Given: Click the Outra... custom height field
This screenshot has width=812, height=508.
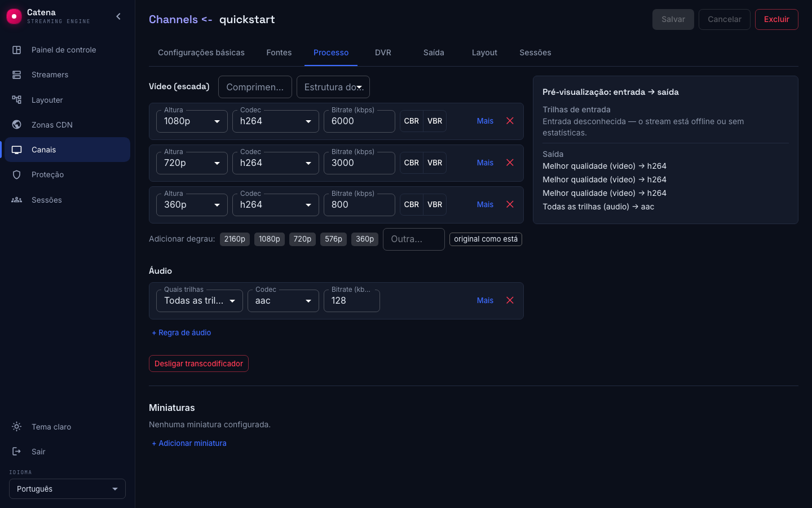Looking at the screenshot, I should click(x=414, y=239).
